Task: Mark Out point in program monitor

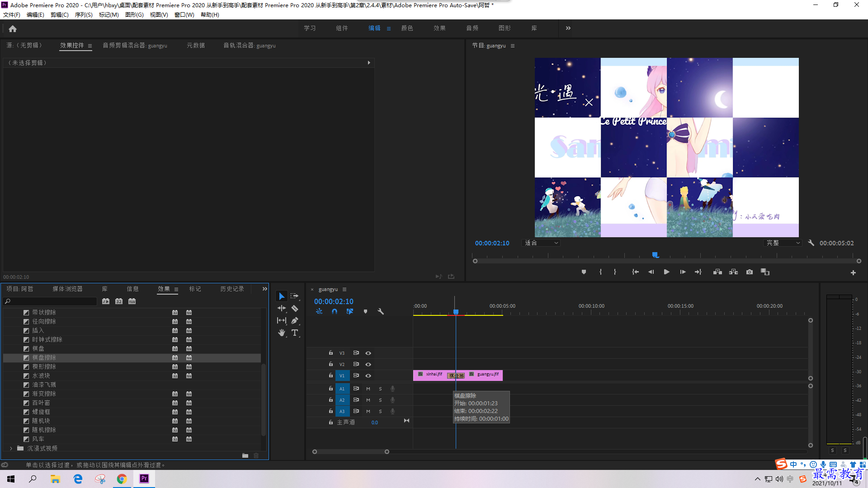Action: [x=615, y=272]
